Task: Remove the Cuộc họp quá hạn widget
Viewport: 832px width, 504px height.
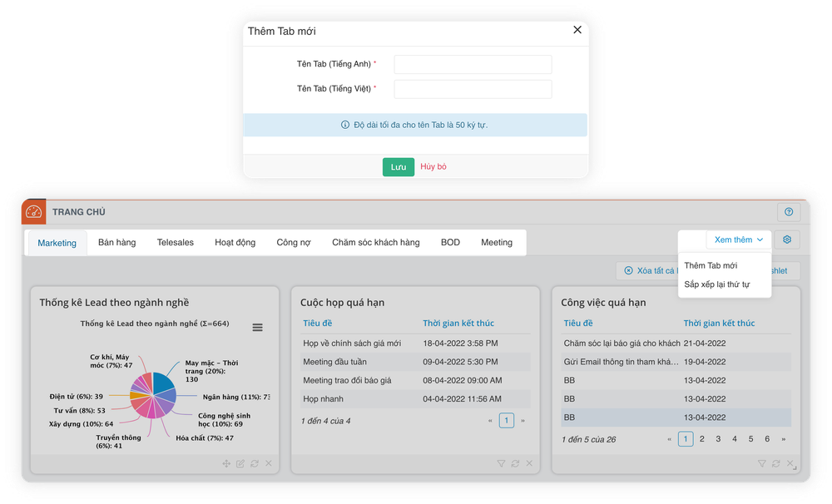Action: click(x=529, y=464)
